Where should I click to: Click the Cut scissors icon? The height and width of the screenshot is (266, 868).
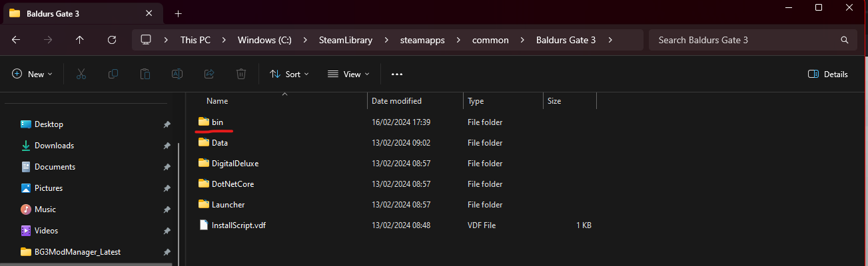[x=81, y=74]
